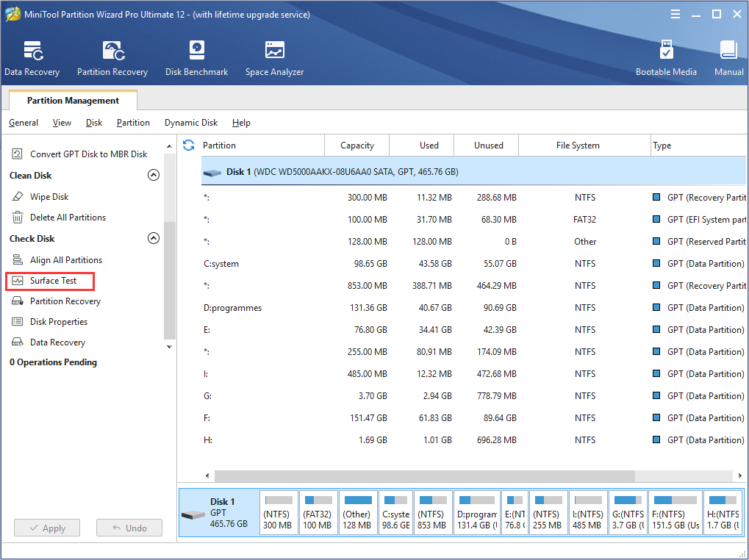Click Undo to revert pending operations
The height and width of the screenshot is (560, 749).
tap(129, 527)
